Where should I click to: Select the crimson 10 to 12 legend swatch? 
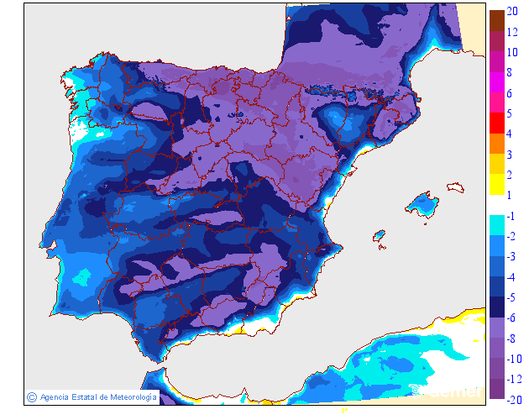(497, 41)
